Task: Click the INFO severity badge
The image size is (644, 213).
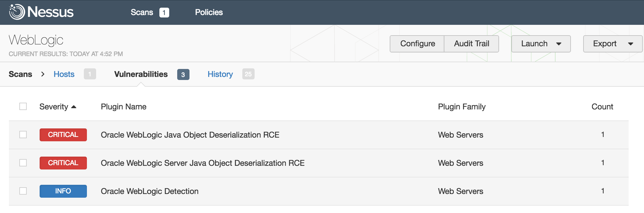Action: pyautogui.click(x=63, y=191)
